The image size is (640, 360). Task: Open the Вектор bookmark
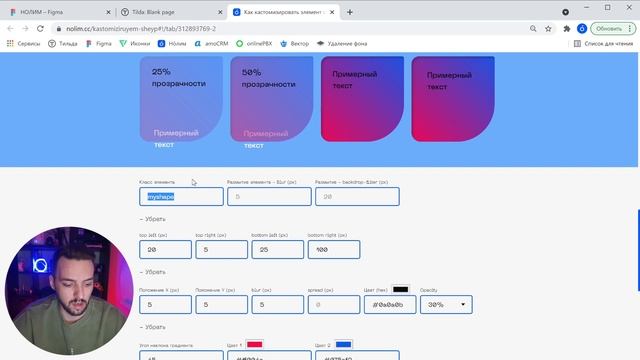[x=295, y=43]
